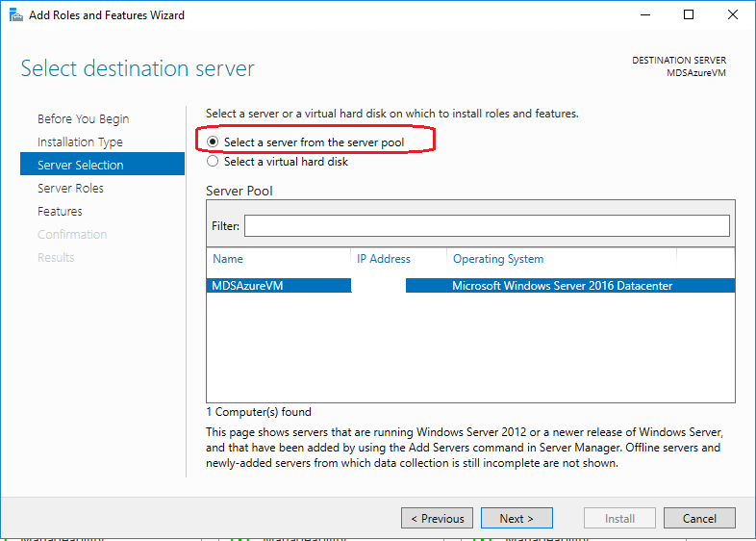Enable the 'Select a virtual hard disk' option
The height and width of the screenshot is (541, 756).
pos(213,162)
